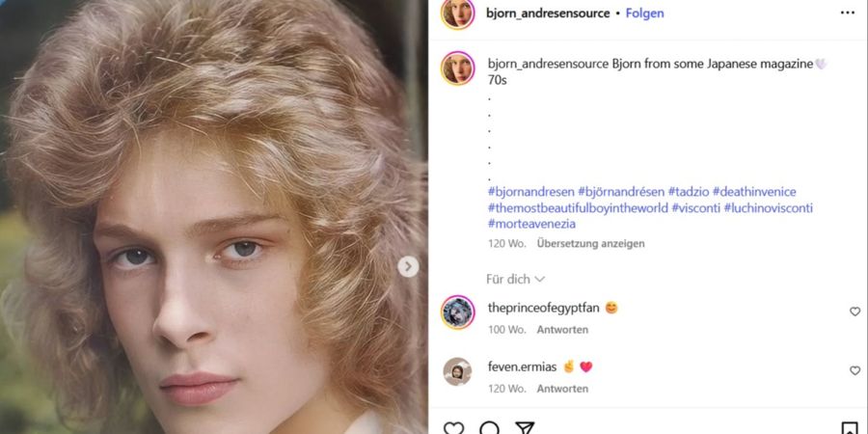The image size is (868, 434).
Task: Like feven.ermias's comment
Action: tap(855, 370)
